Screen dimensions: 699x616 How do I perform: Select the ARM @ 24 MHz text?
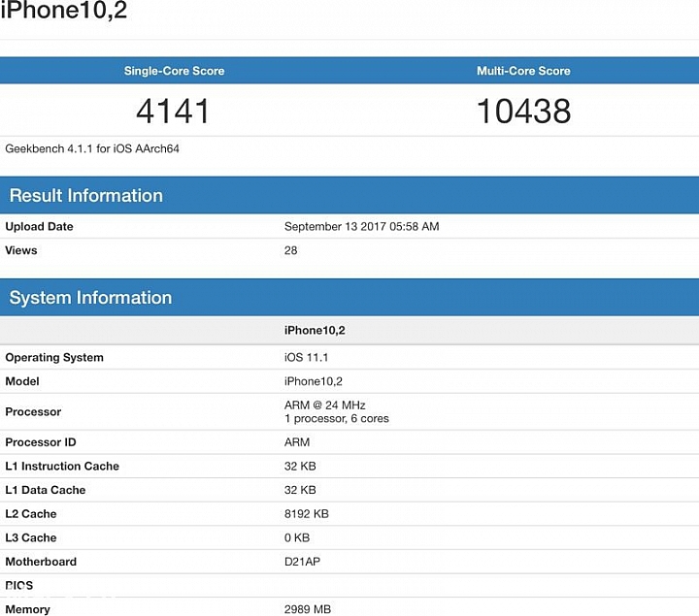[325, 405]
